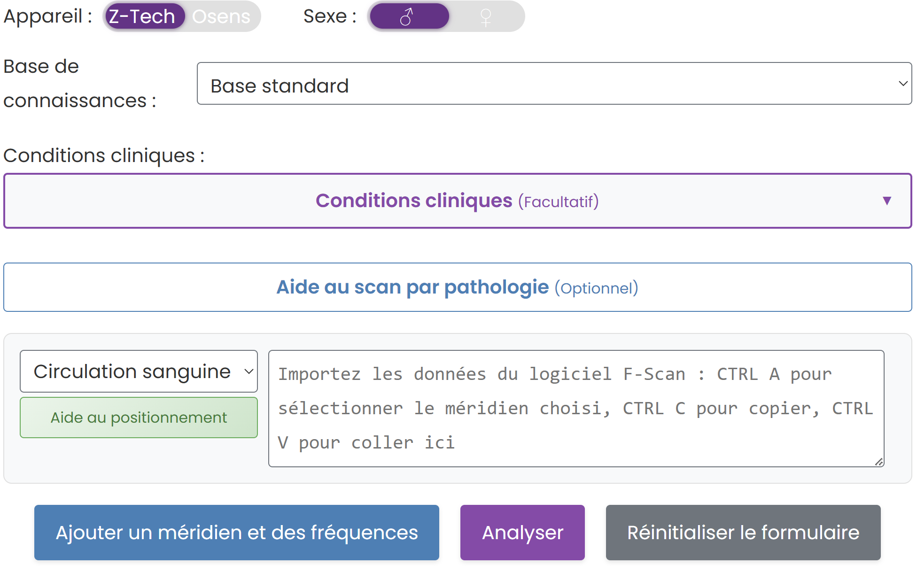Keep the Z-Tech device selected
Image resolution: width=917 pixels, height=588 pixels.
tap(144, 16)
